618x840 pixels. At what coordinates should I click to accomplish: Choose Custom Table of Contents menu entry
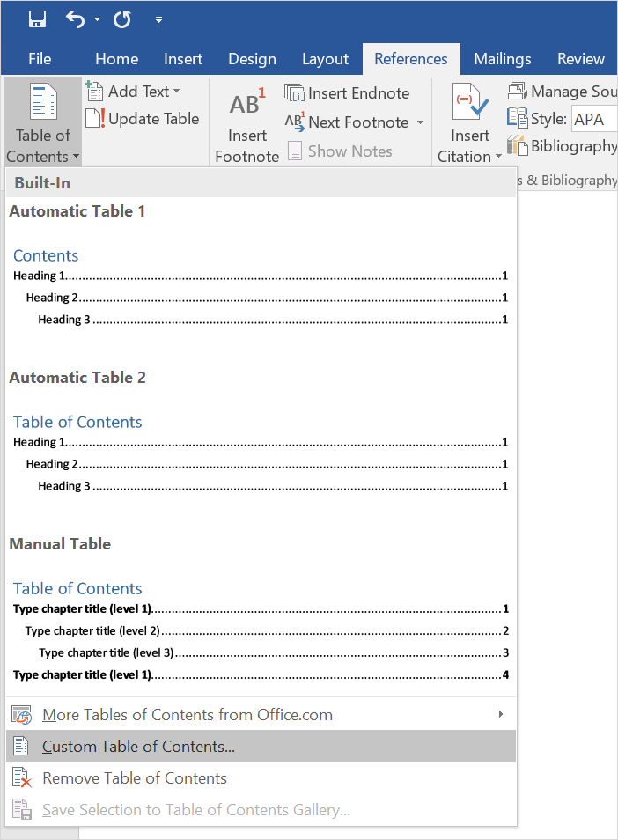pyautogui.click(x=138, y=747)
